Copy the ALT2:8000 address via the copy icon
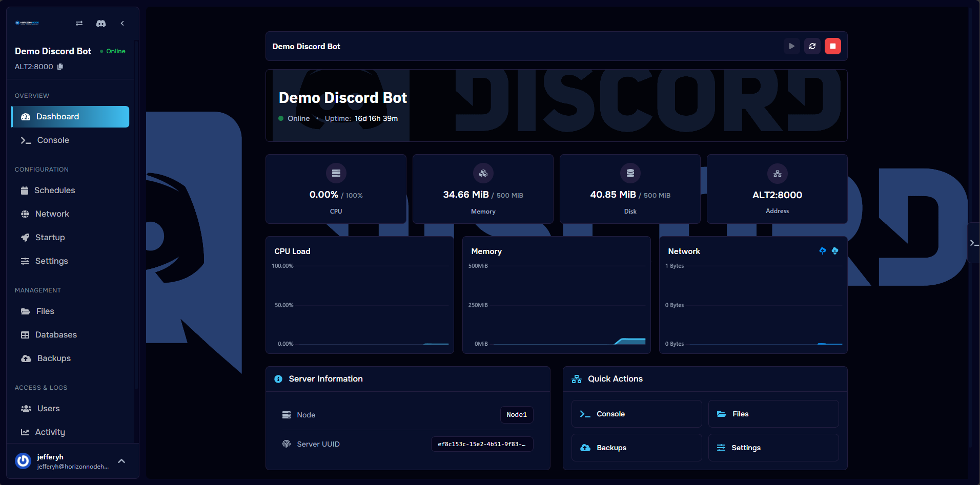Screen dimensions: 980x485 pyautogui.click(x=60, y=67)
